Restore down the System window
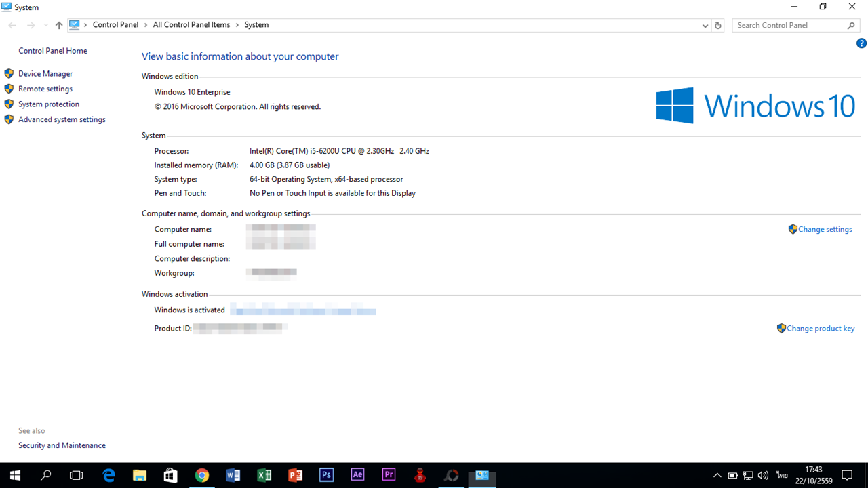 [x=823, y=7]
